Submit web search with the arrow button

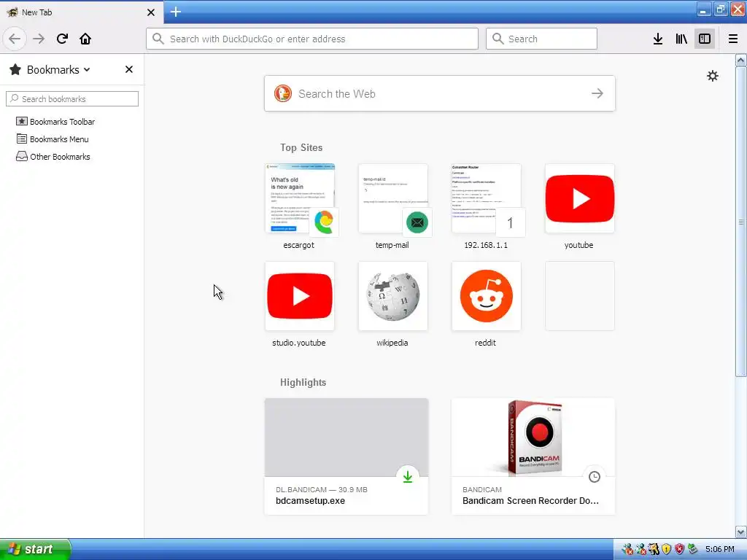(x=597, y=93)
